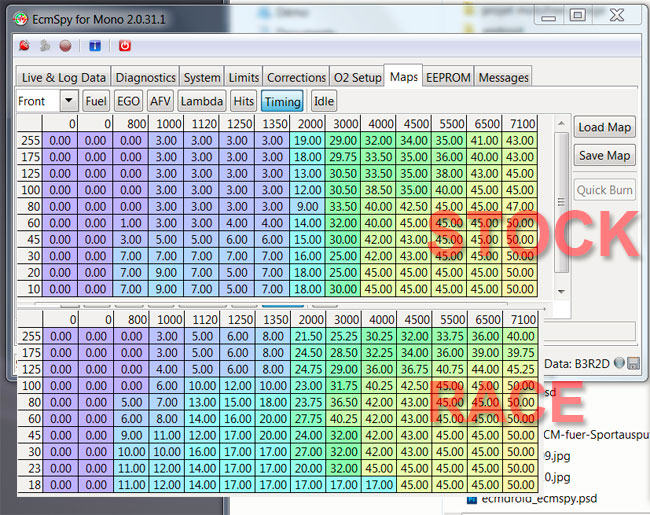This screenshot has width=650, height=515.
Task: Click the floppy disk icon beside Data: B3R2D
Action: point(633,364)
